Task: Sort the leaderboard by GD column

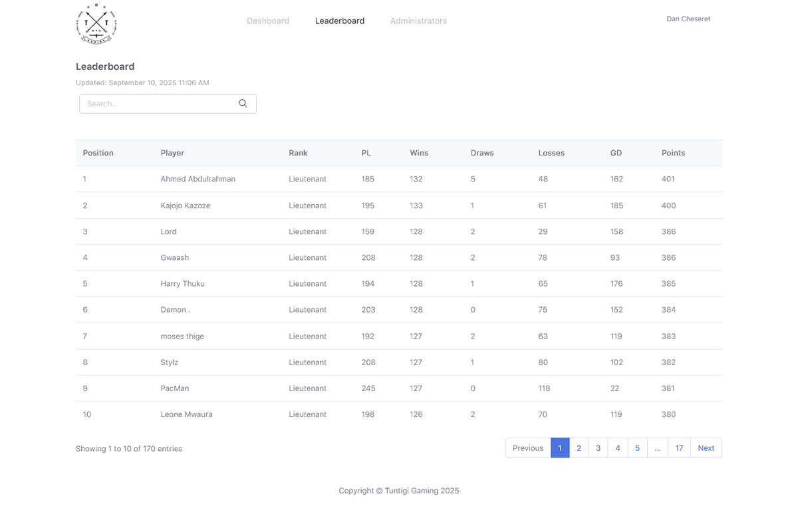Action: pos(616,152)
